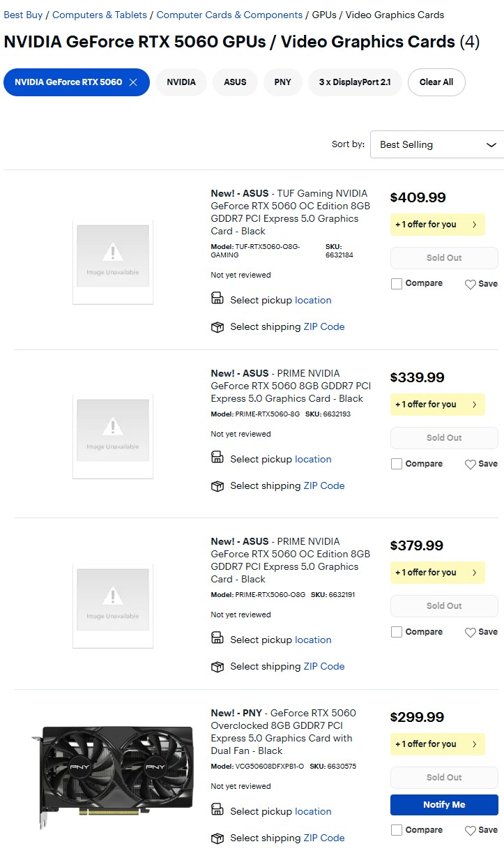504x867 pixels.
Task: Remove the NVIDIA GeForce RTX 5060 filter X
Action: click(x=133, y=82)
